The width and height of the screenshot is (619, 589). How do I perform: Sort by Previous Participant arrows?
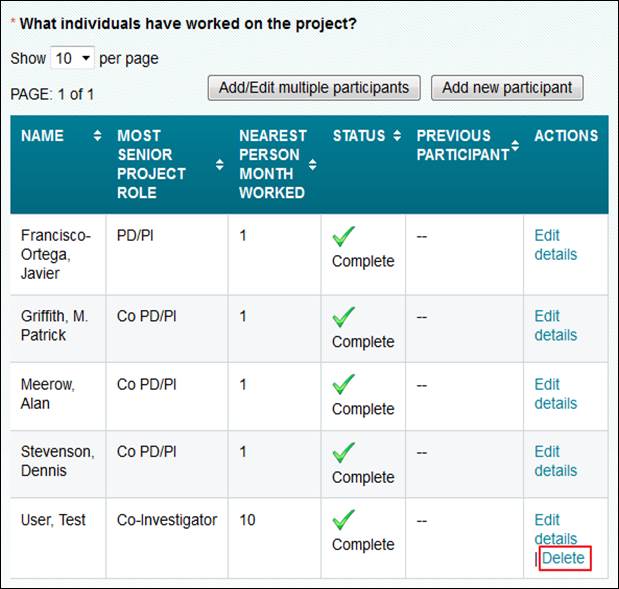(x=515, y=145)
